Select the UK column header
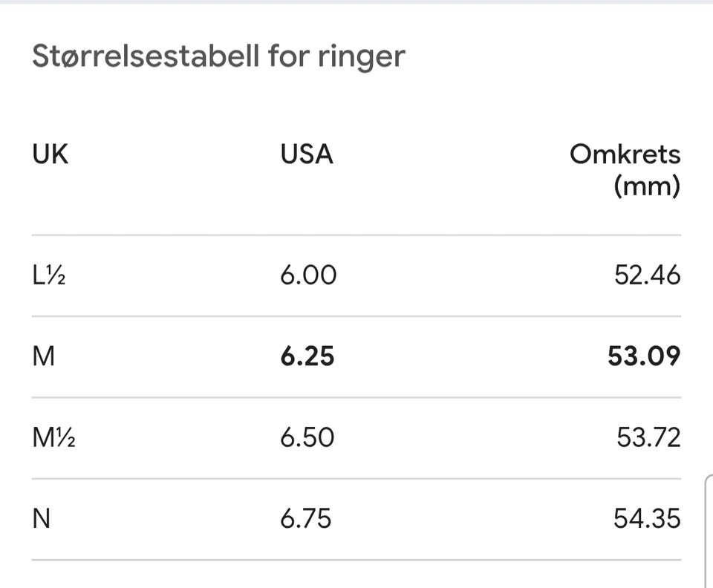Screen dimensions: 713x588 coord(50,154)
